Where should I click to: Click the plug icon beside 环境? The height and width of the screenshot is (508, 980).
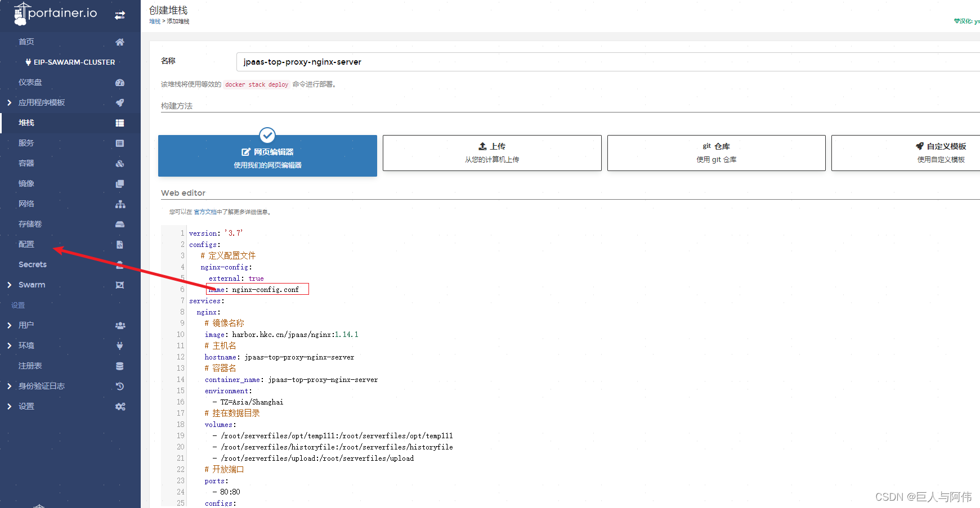(120, 345)
